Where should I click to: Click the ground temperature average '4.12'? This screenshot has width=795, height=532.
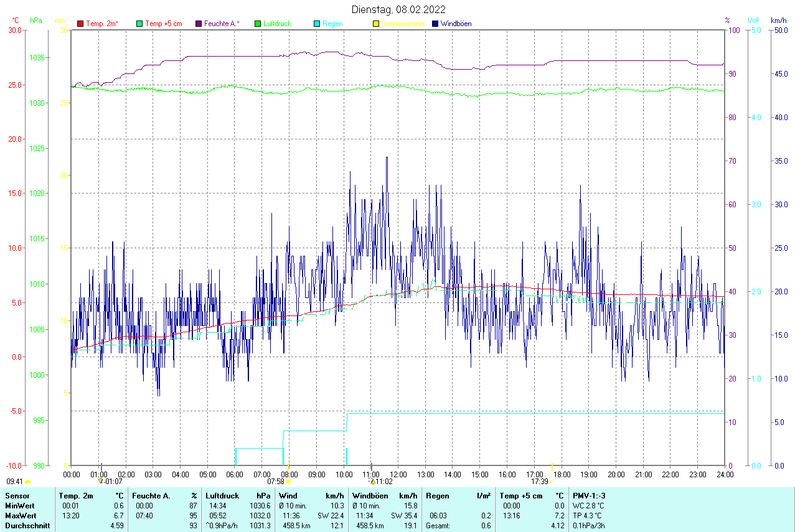[x=557, y=526]
